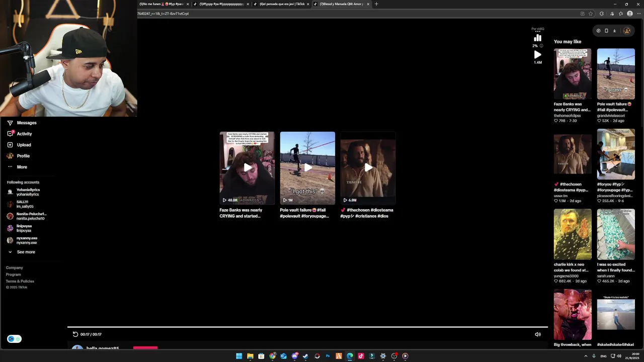Image resolution: width=644 pixels, height=362 pixels.
Task: Switch to 'el pensada que era javi' tab
Action: click(282, 4)
